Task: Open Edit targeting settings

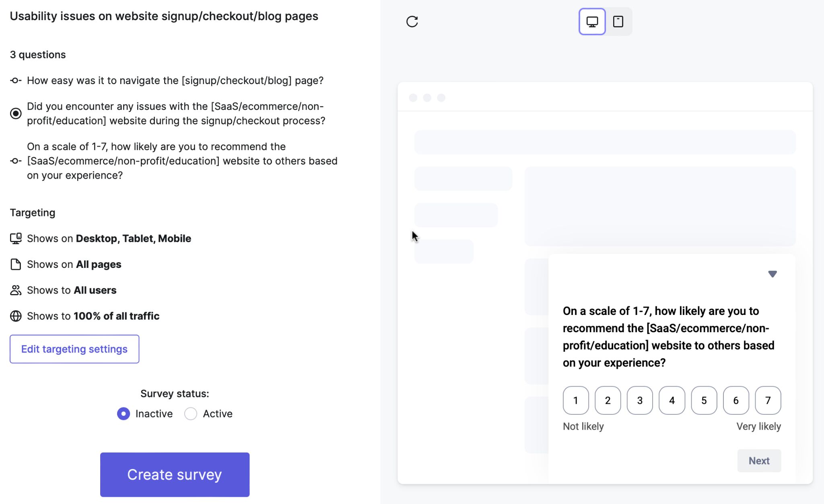Action: 74,349
